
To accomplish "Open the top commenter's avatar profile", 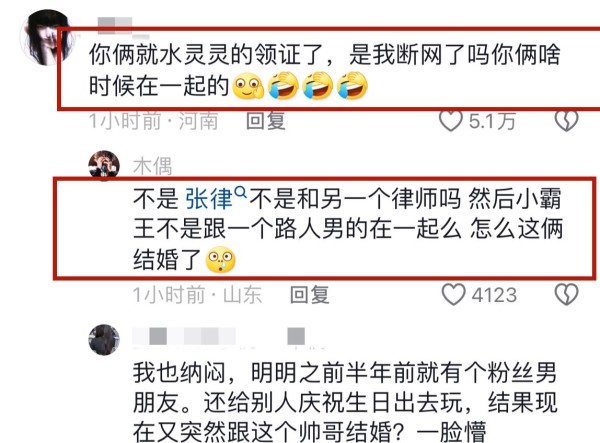I will [49, 37].
